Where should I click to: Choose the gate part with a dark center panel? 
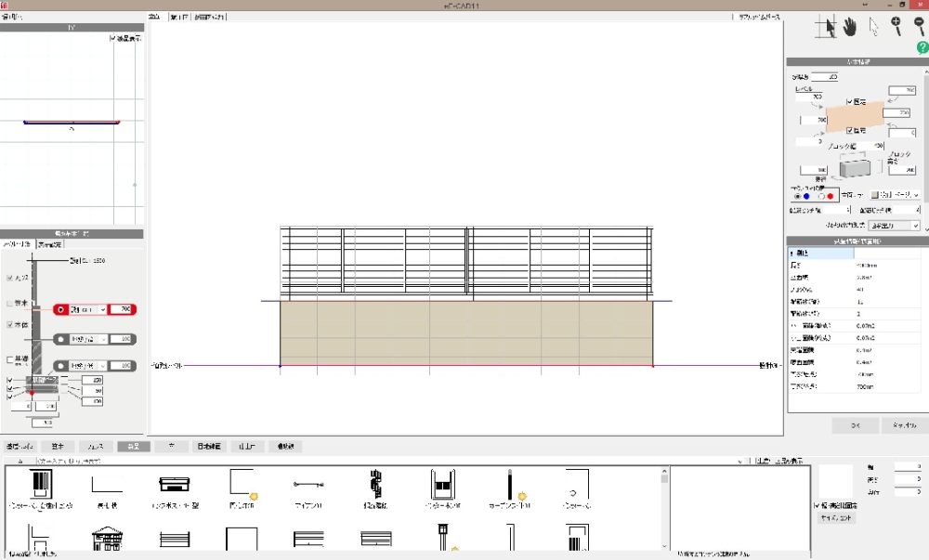(x=442, y=484)
